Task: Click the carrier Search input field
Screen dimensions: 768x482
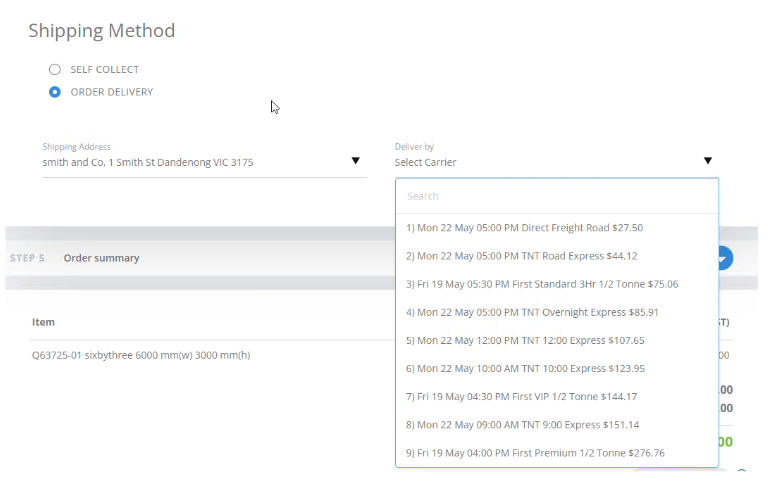Action: (556, 196)
